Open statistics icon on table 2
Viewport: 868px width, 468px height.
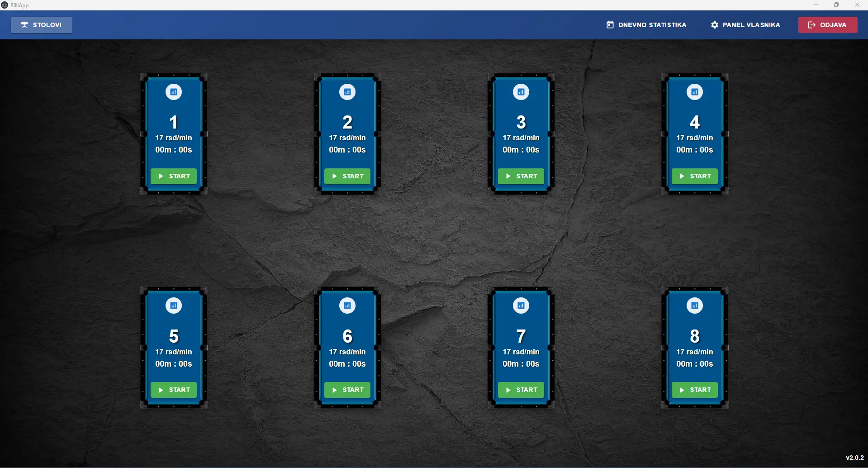point(347,92)
